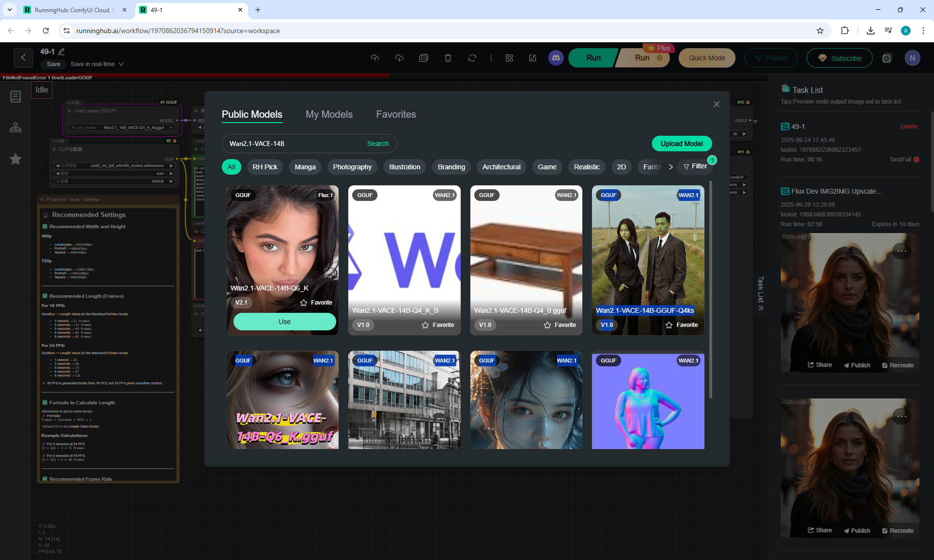The height and width of the screenshot is (560, 934).
Task: Click the model dialog vertical scrollbar
Action: (x=710, y=289)
